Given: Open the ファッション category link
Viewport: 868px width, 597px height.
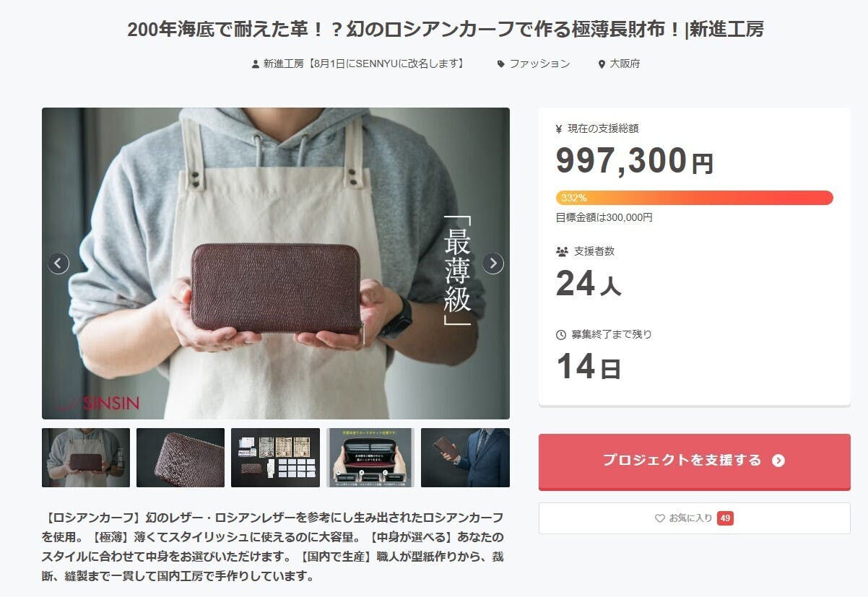Looking at the screenshot, I should tap(539, 64).
